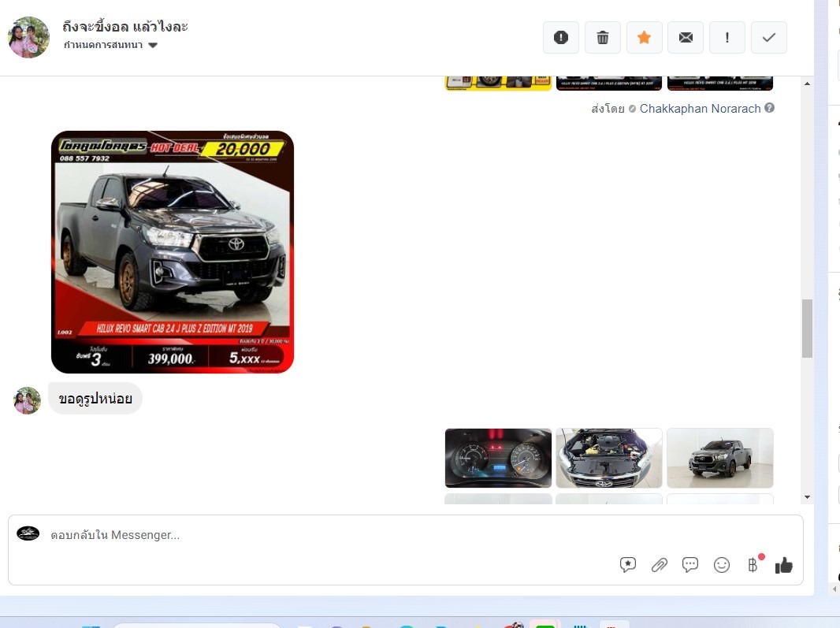Open the engine bay photo thumbnail
This screenshot has width=840, height=628.
[x=609, y=458]
